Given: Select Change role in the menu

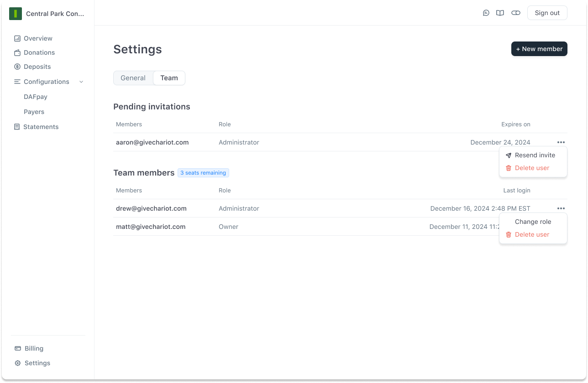Looking at the screenshot, I should [x=533, y=222].
